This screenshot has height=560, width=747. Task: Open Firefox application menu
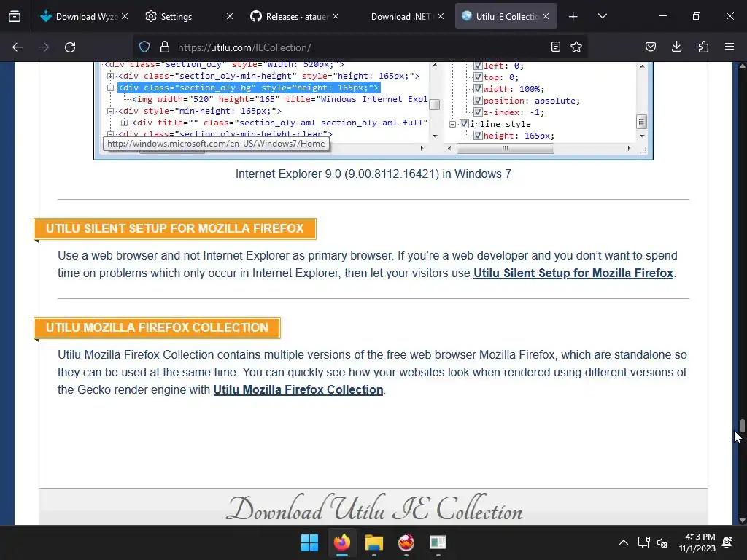pyautogui.click(x=729, y=47)
